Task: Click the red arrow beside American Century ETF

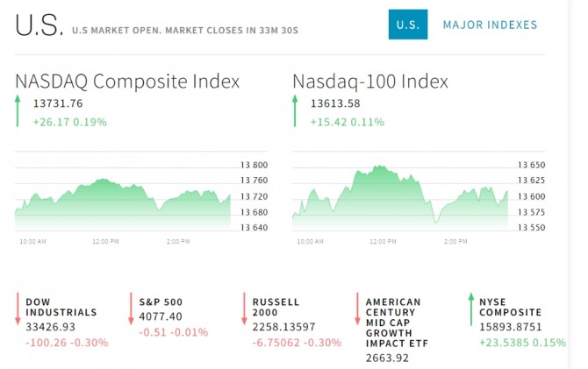Action: click(357, 309)
